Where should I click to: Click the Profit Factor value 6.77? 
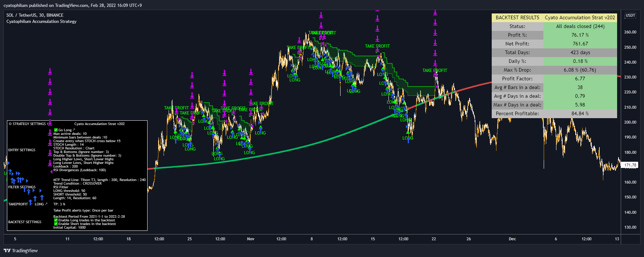pos(580,79)
